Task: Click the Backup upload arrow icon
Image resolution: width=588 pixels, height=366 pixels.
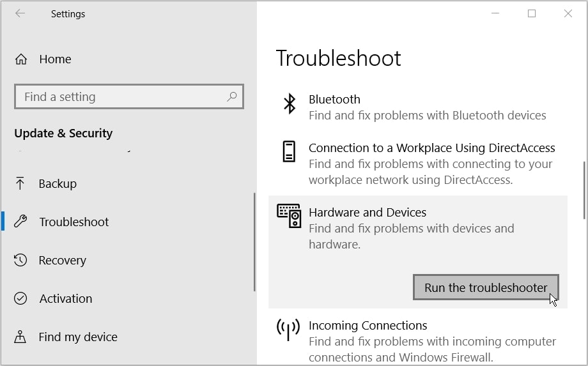Action: [20, 183]
